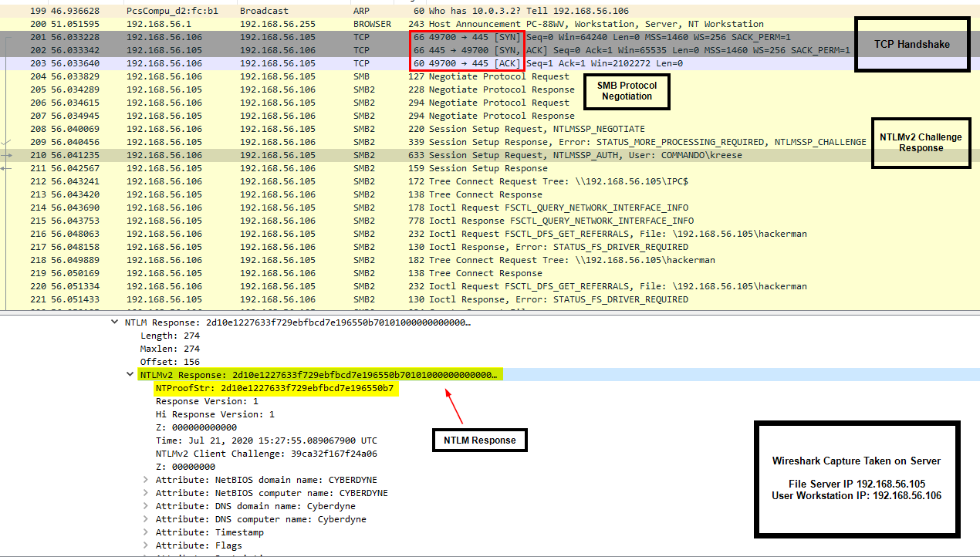
Task: Expand the Timestamp attribute
Action: (145, 532)
